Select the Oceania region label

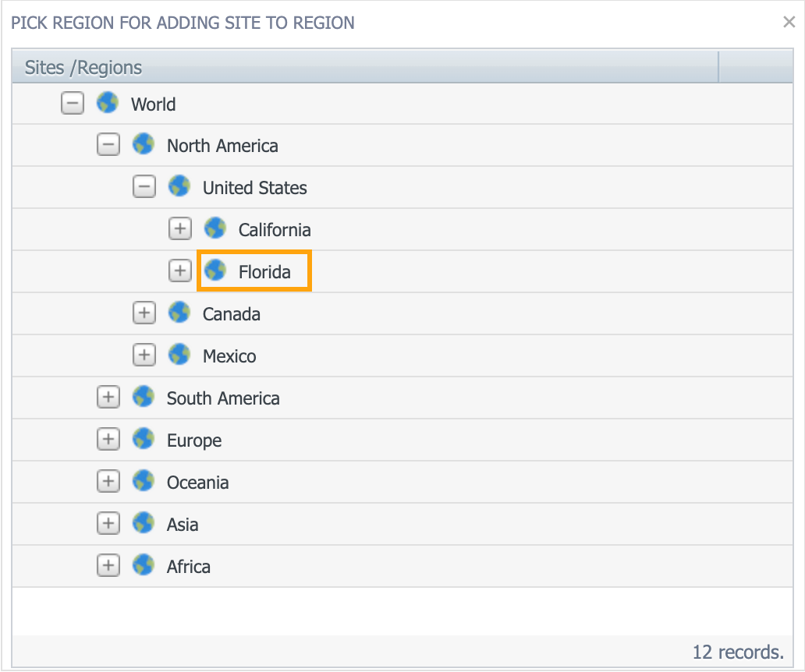pos(197,483)
